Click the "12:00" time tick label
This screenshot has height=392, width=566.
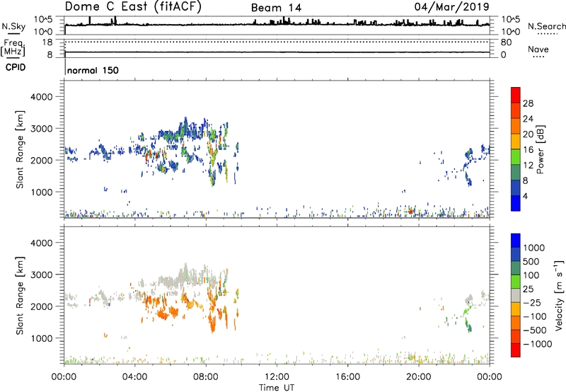277,377
